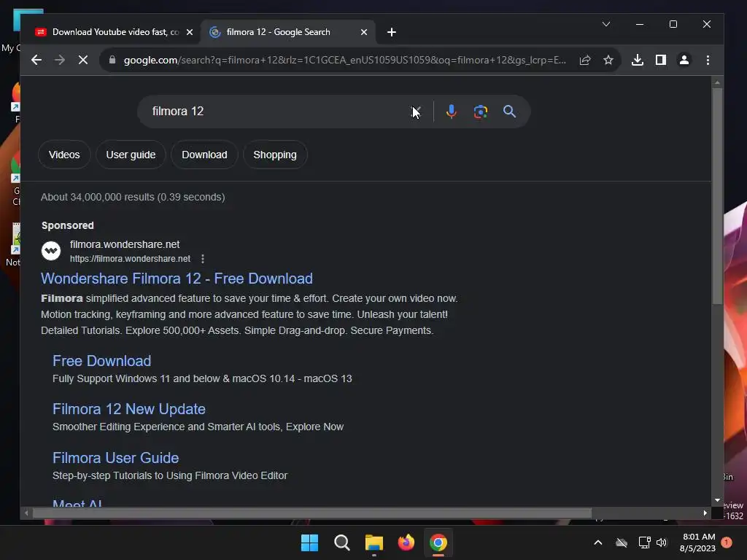Click the Wondershare site favicon
This screenshot has height=560, width=747.
pyautogui.click(x=51, y=251)
